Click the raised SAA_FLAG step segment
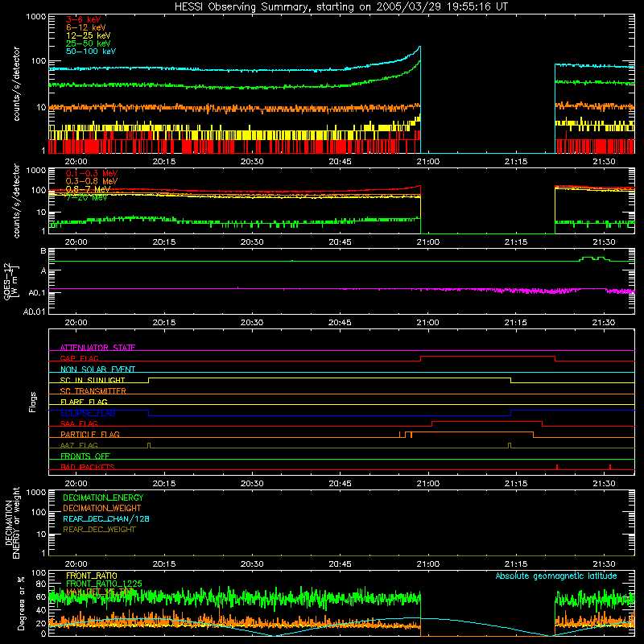The width and height of the screenshot is (644, 644). (x=487, y=421)
